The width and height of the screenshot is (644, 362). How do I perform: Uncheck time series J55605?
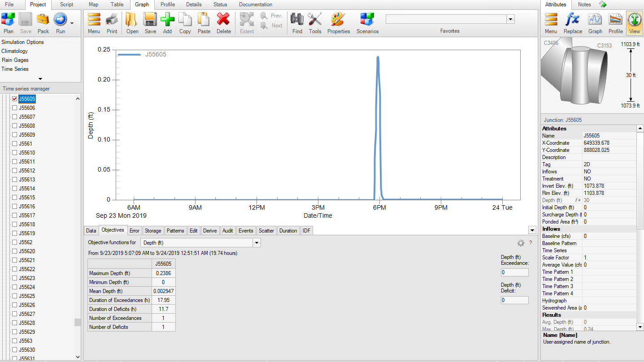pyautogui.click(x=15, y=99)
